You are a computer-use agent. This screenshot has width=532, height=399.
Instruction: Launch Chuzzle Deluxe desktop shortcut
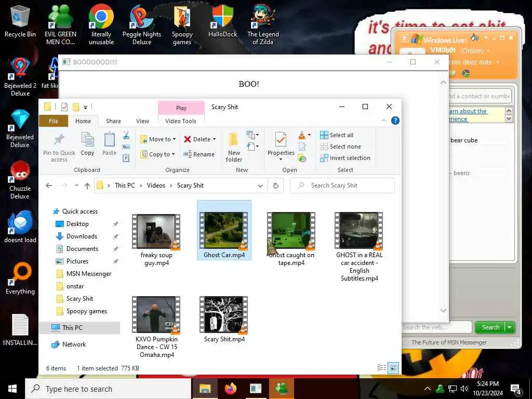coord(20,180)
